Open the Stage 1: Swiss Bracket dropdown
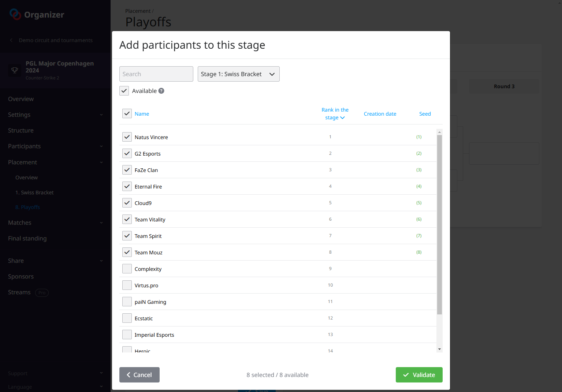562x392 pixels. 238,74
